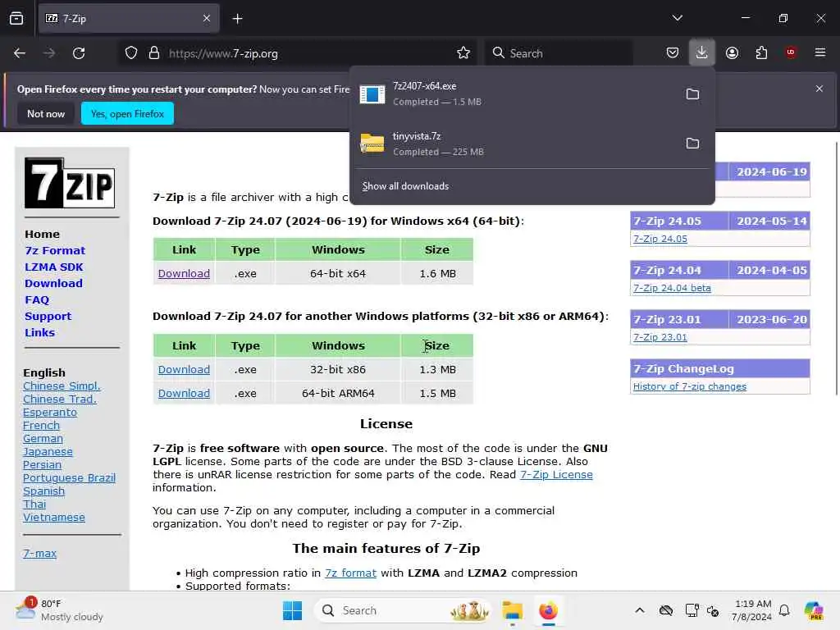Viewport: 840px width, 630px height.
Task: Switch language to Persian
Action: (42, 465)
